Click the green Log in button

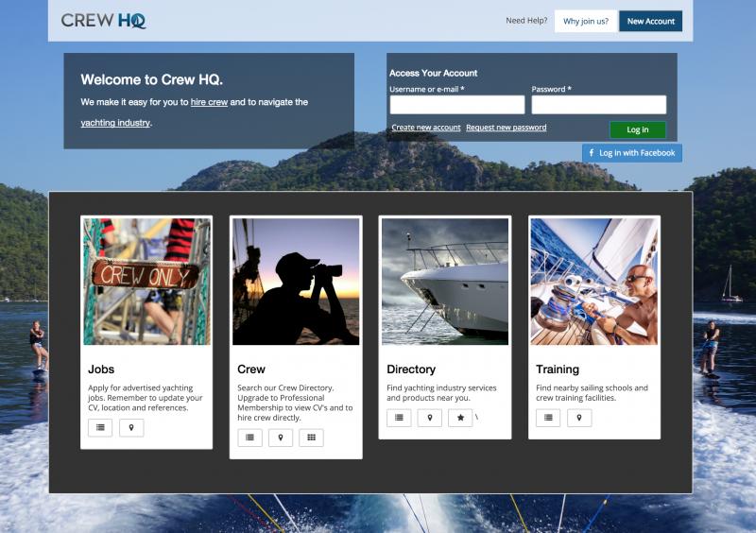638,129
